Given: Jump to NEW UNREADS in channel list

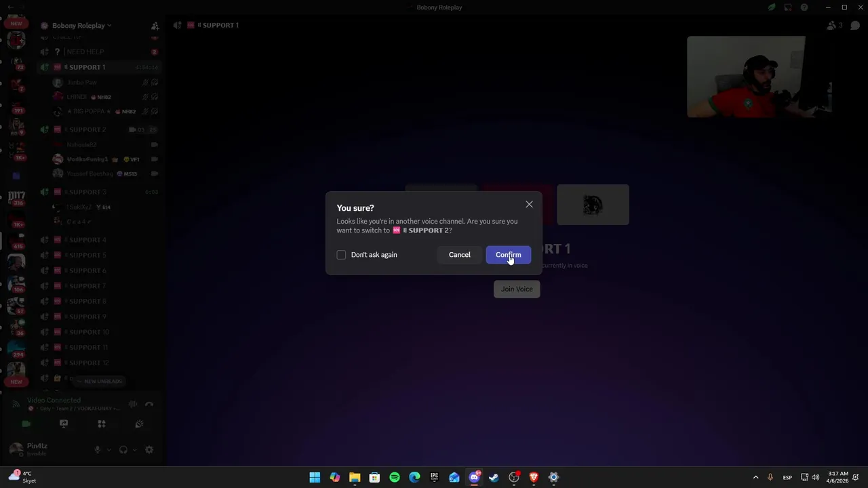Looking at the screenshot, I should [x=100, y=381].
